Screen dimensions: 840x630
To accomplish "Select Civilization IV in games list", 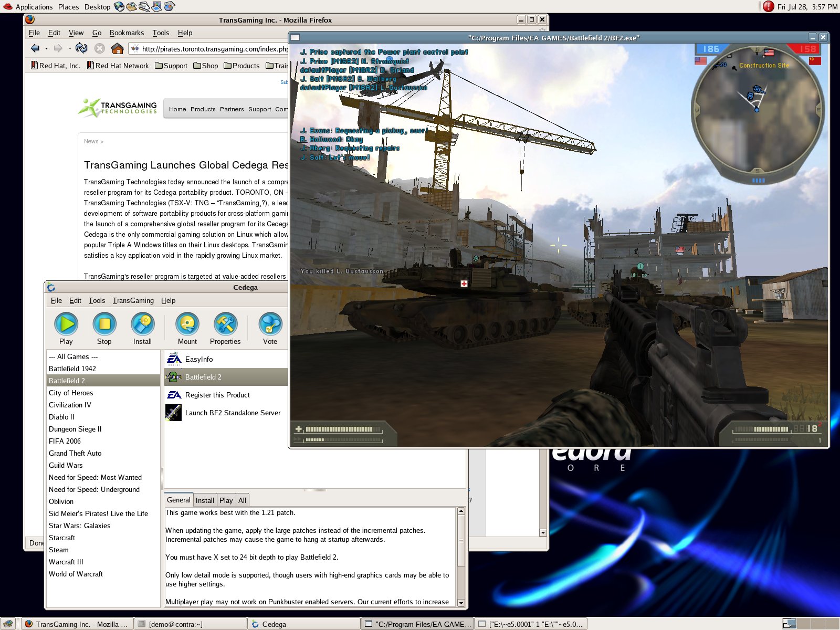I will click(103, 405).
